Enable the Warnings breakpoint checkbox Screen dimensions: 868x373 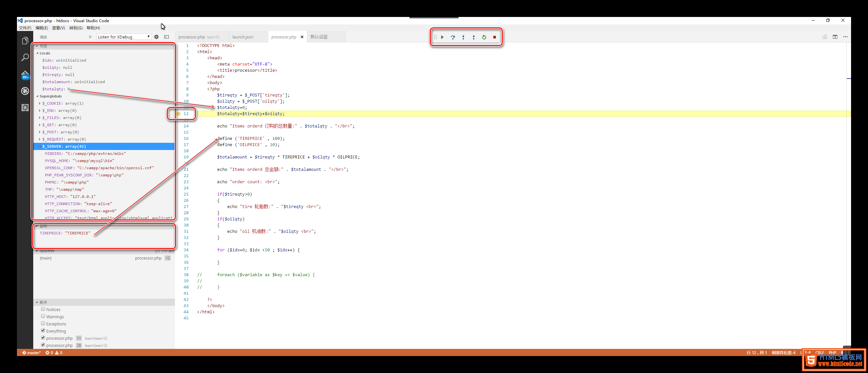tap(43, 316)
